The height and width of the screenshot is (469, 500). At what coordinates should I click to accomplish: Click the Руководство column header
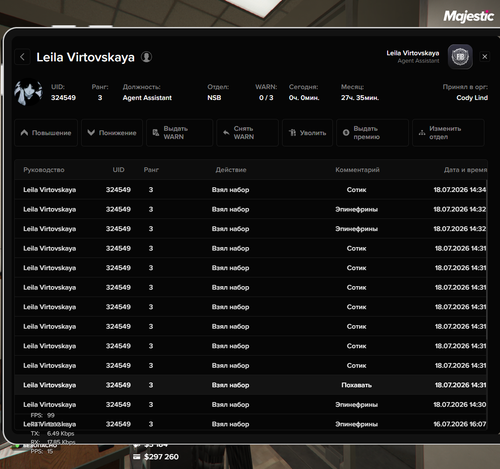pos(44,170)
